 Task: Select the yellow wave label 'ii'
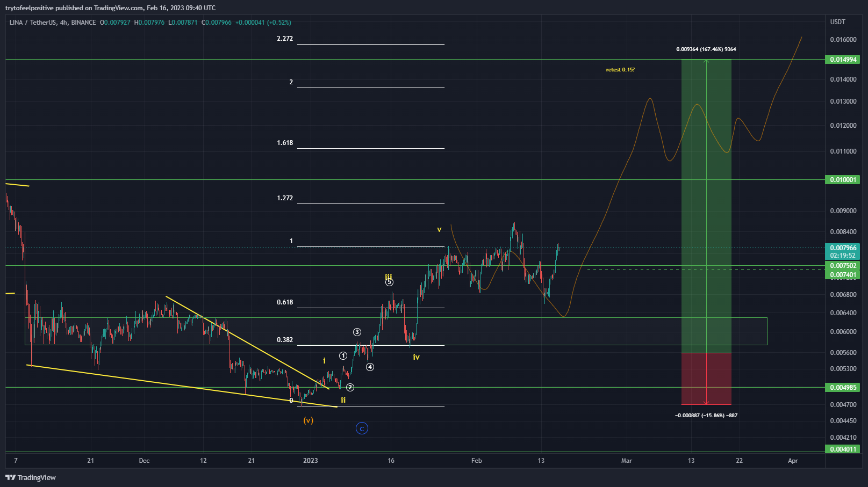click(x=343, y=400)
